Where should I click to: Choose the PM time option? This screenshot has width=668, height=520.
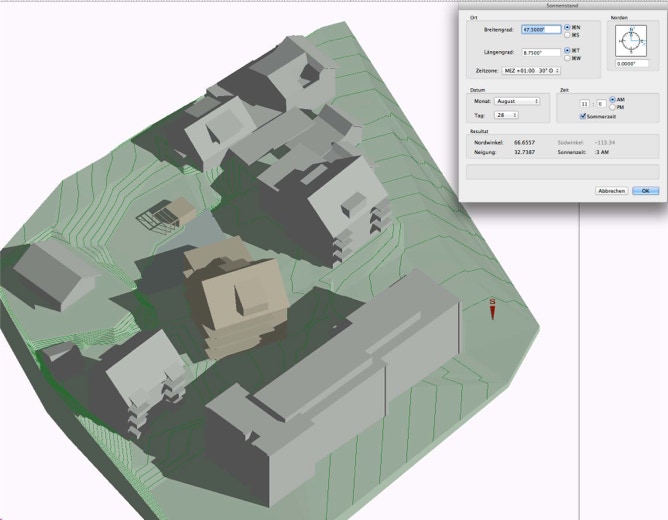pyautogui.click(x=612, y=107)
